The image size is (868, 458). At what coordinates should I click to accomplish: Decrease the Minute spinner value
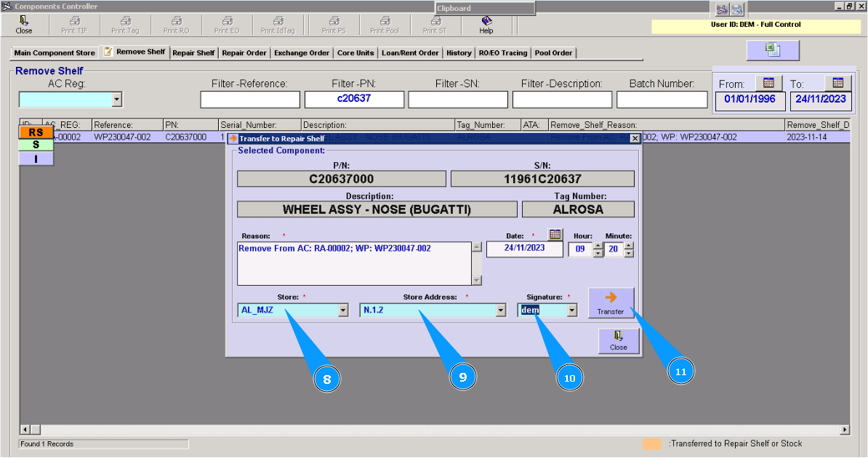click(629, 253)
